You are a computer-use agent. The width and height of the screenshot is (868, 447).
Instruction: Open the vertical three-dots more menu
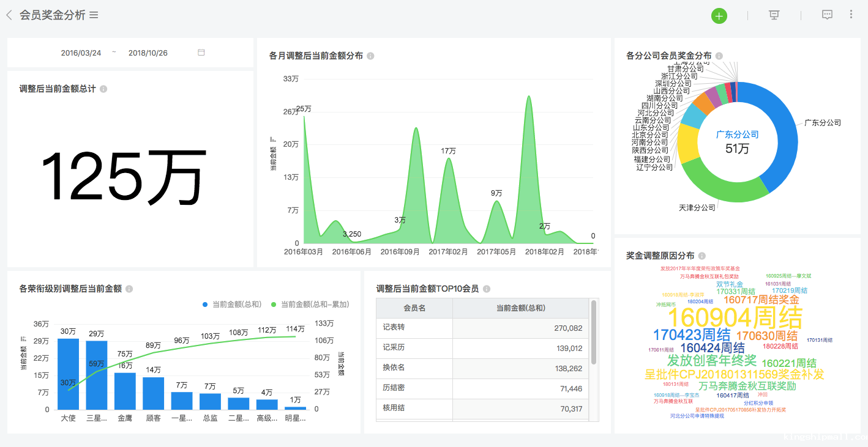click(851, 15)
